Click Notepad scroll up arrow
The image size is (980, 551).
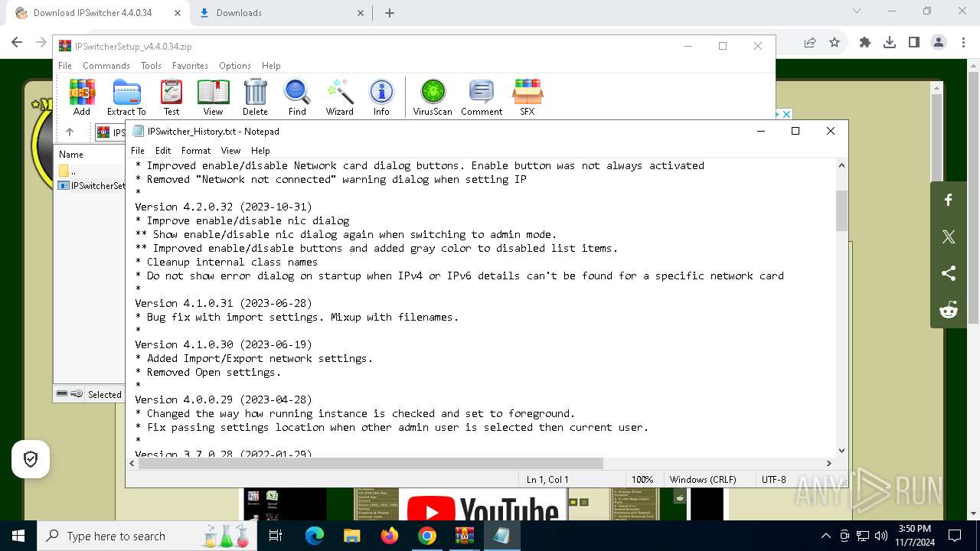coord(841,165)
